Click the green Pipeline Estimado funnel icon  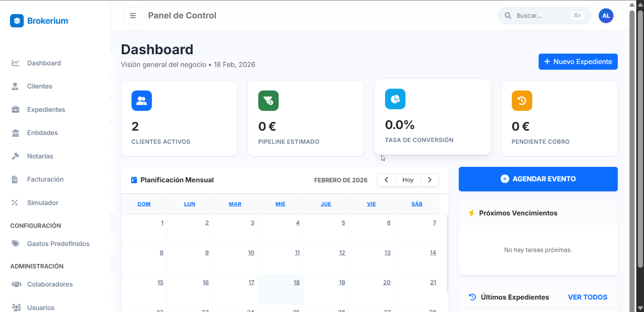[x=268, y=100]
